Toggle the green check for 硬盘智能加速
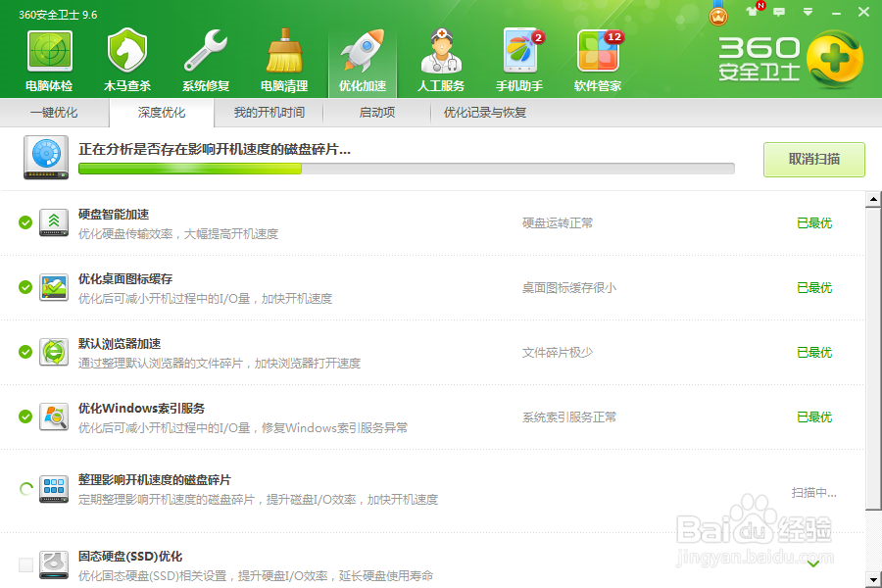The height and width of the screenshot is (588, 882). 25,222
